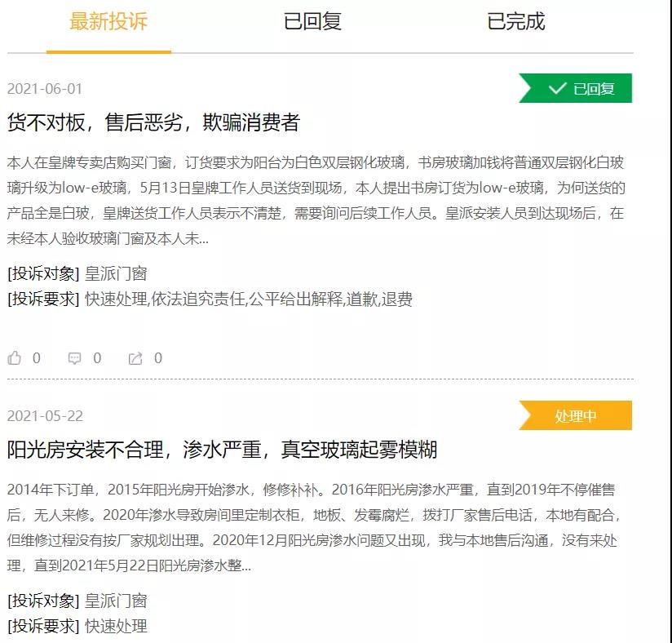Image resolution: width=672 pixels, height=643 pixels.
Task: Click the comment count of the first complaint
Action: 97,357
